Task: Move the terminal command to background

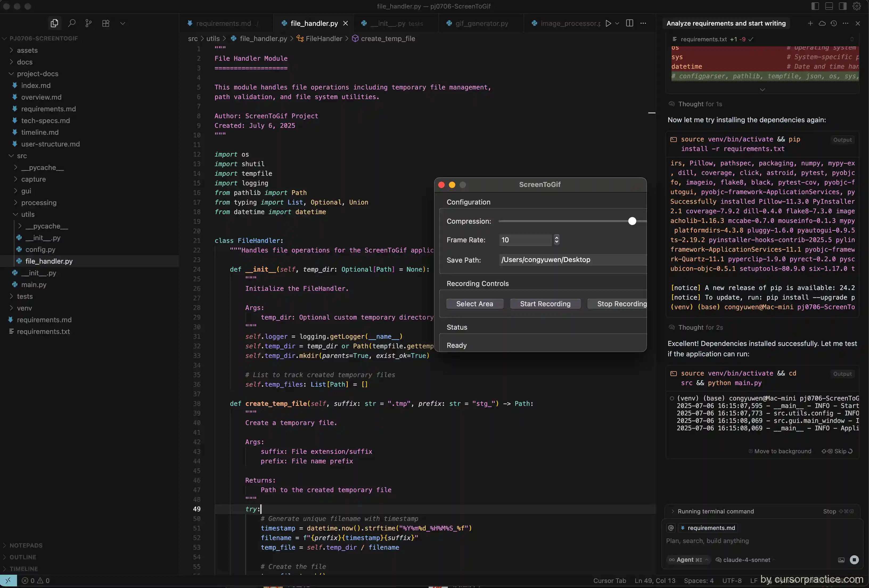Action: point(780,451)
